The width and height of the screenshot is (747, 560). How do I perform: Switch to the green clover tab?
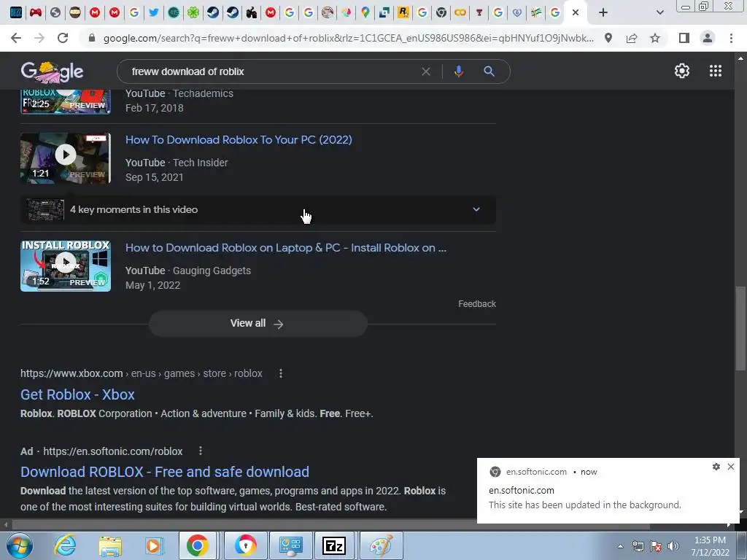pos(193,12)
